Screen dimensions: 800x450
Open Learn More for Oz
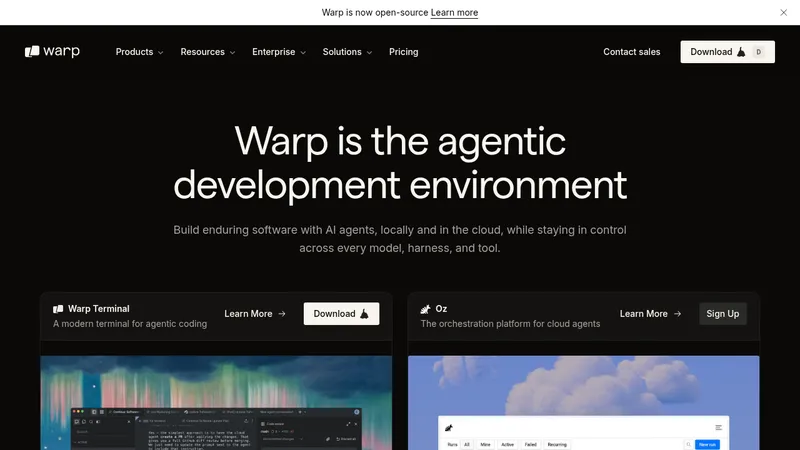pyautogui.click(x=651, y=314)
